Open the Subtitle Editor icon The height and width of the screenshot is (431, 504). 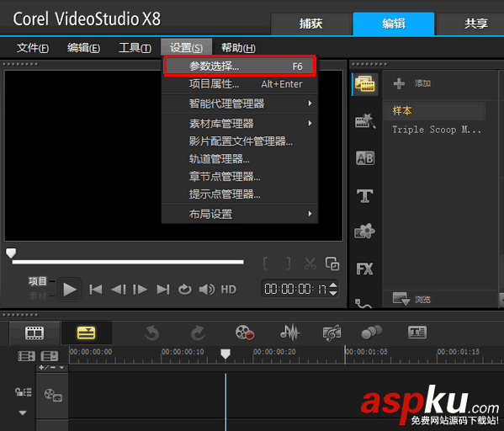(x=417, y=333)
